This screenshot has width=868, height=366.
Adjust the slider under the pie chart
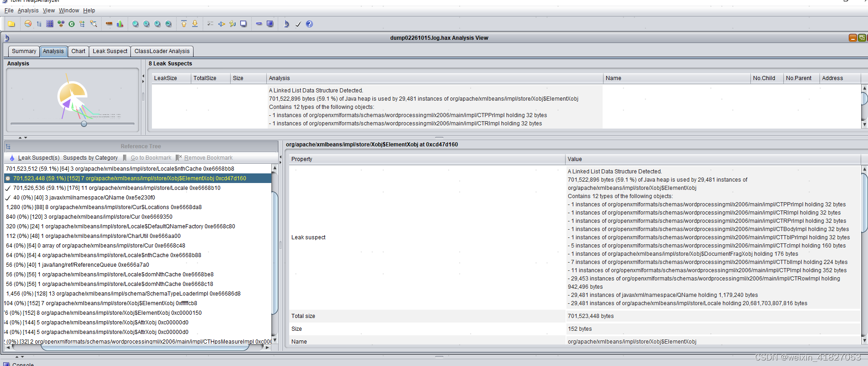pos(84,124)
